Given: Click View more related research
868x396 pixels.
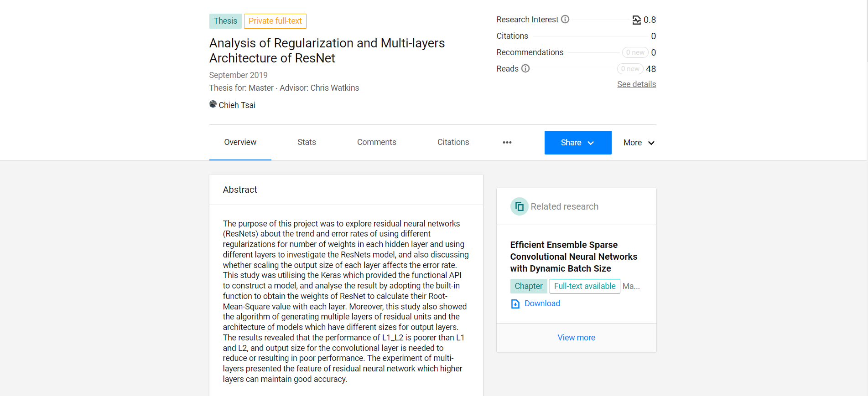Looking at the screenshot, I should [x=577, y=338].
